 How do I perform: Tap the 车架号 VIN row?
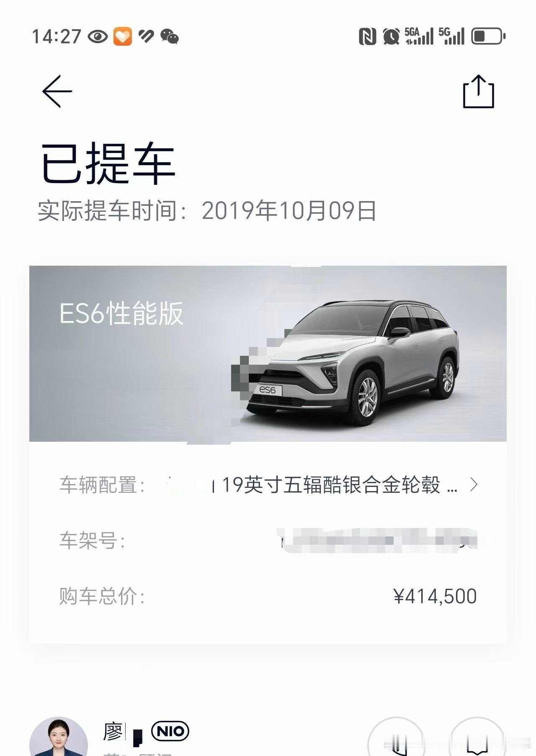pyautogui.click(x=268, y=541)
